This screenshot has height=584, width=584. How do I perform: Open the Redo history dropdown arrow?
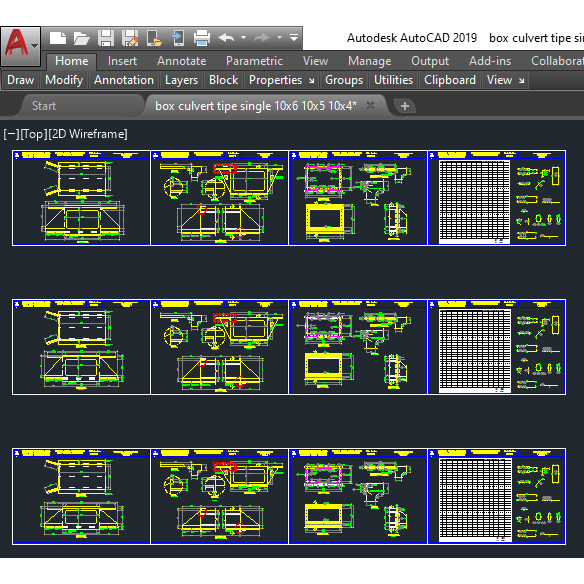click(279, 38)
